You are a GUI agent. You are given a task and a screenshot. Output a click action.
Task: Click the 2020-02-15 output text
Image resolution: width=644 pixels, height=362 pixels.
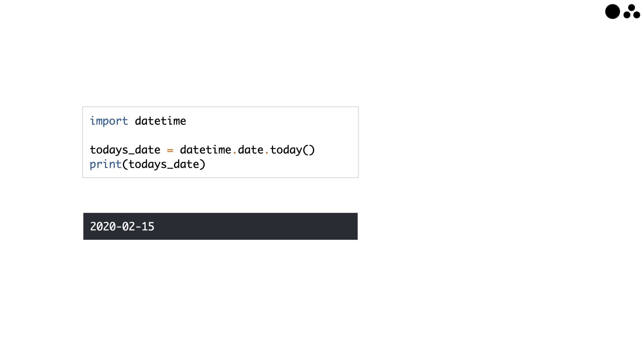tap(122, 227)
